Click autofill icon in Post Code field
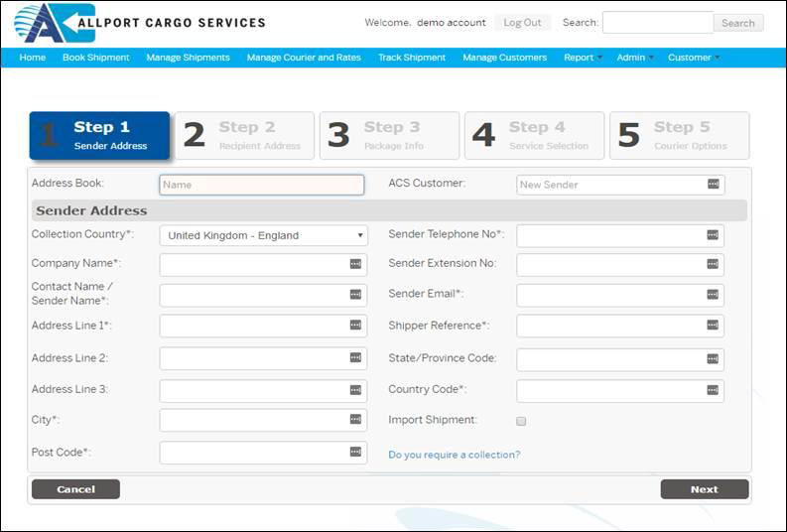 coord(355,453)
